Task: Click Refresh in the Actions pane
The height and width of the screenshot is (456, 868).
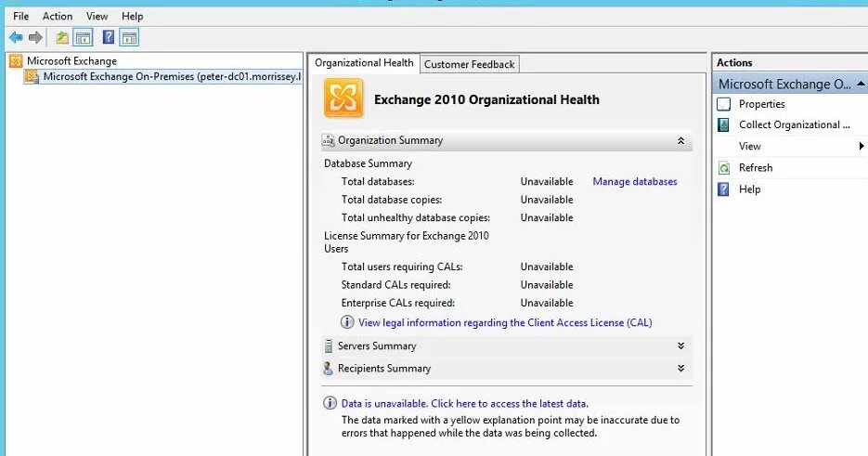Action: point(756,167)
